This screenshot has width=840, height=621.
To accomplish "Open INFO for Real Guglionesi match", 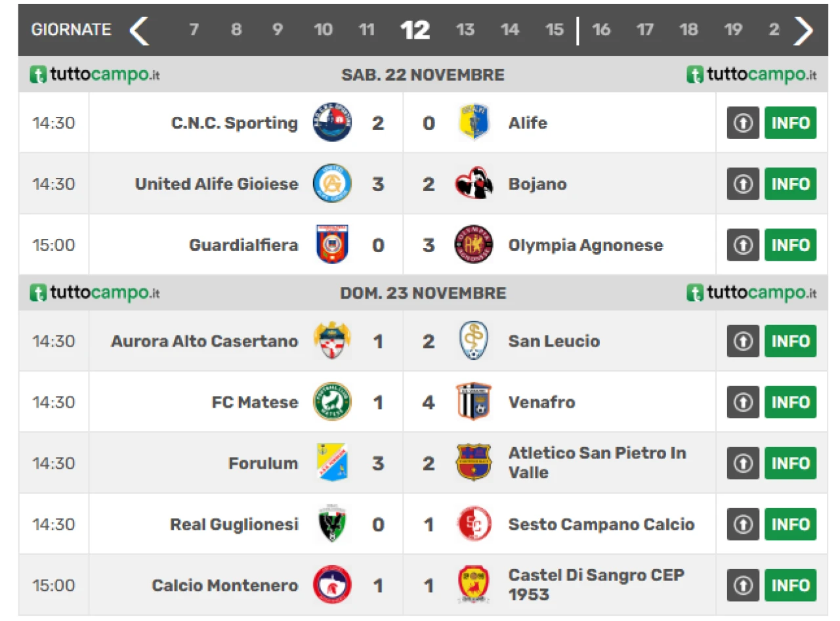I will pos(790,524).
